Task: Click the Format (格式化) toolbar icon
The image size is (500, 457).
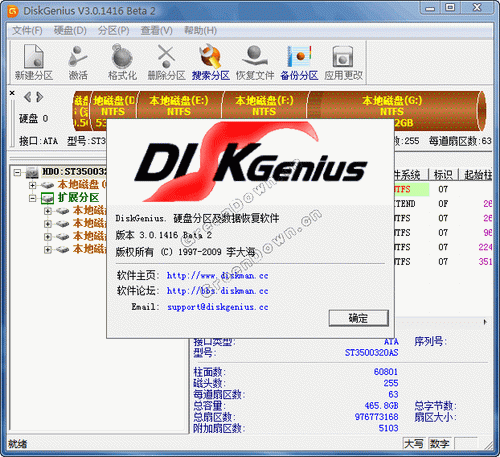Action: pos(122,63)
